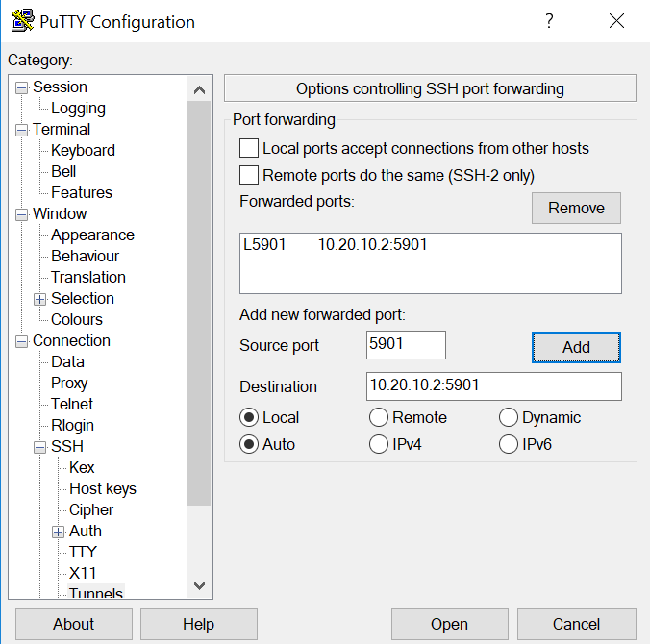Screen dimensions: 650x644
Task: Collapse the Connection tree node
Action: [21, 341]
